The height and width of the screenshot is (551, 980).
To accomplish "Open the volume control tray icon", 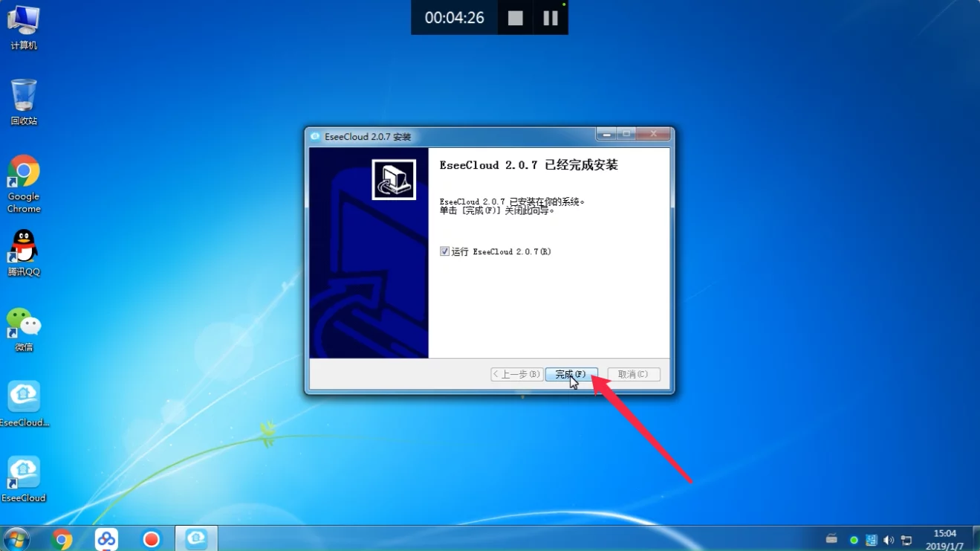I will click(x=889, y=540).
